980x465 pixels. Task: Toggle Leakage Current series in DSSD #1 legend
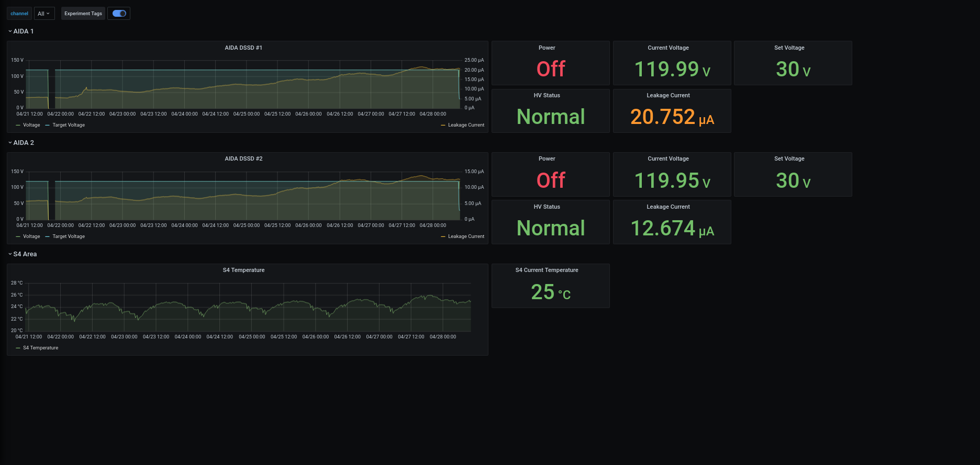[463, 125]
